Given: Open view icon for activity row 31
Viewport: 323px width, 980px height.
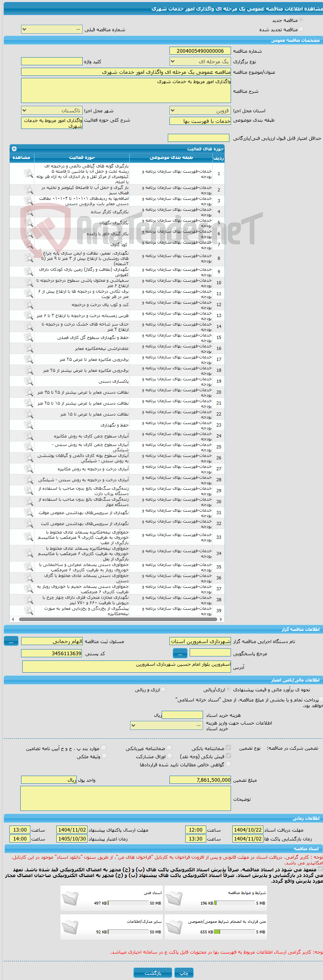Looking at the screenshot, I should (28, 513).
